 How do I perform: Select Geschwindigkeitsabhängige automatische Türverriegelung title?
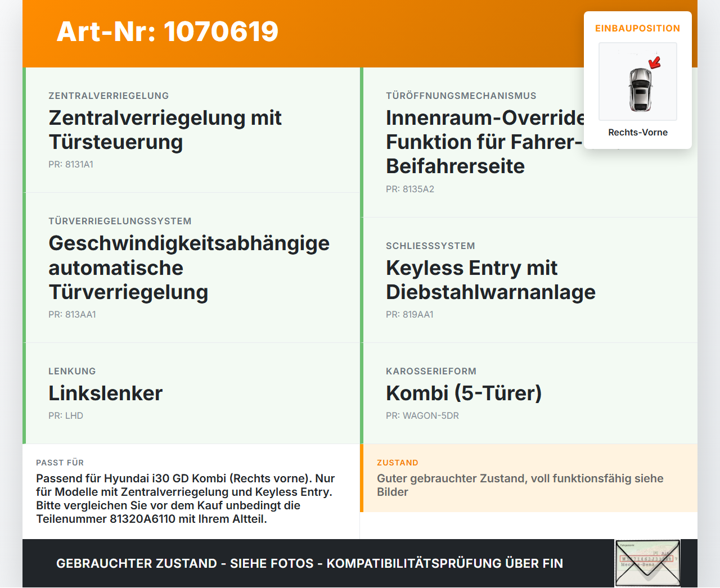189,268
